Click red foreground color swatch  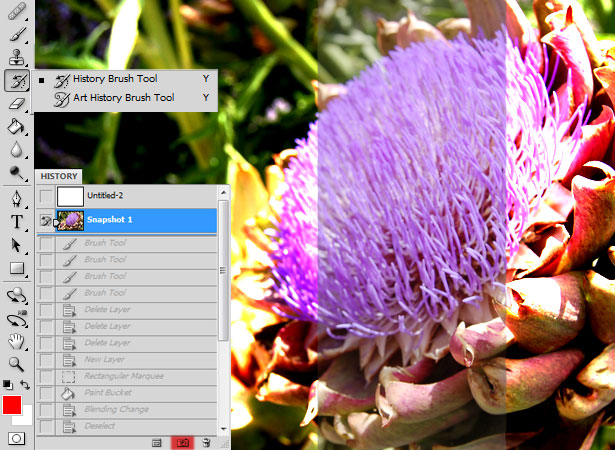12,405
